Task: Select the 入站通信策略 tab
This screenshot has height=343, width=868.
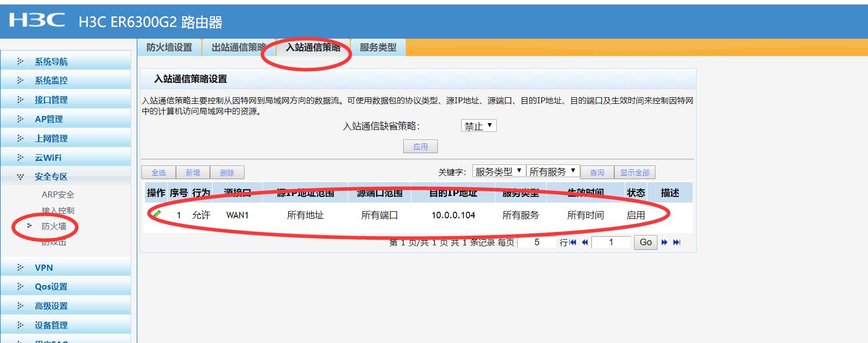Action: coord(313,47)
